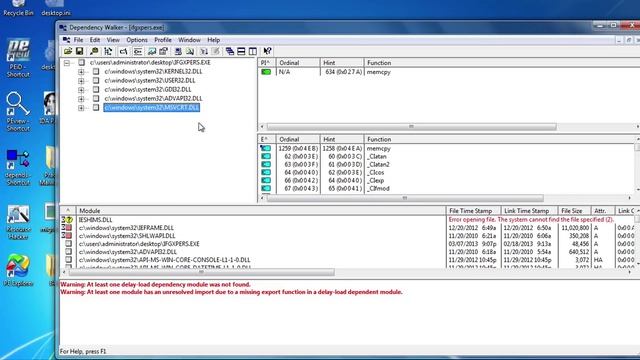This screenshot has height=360, width=640.
Task: Sort module list by Module column header
Action: (261, 211)
